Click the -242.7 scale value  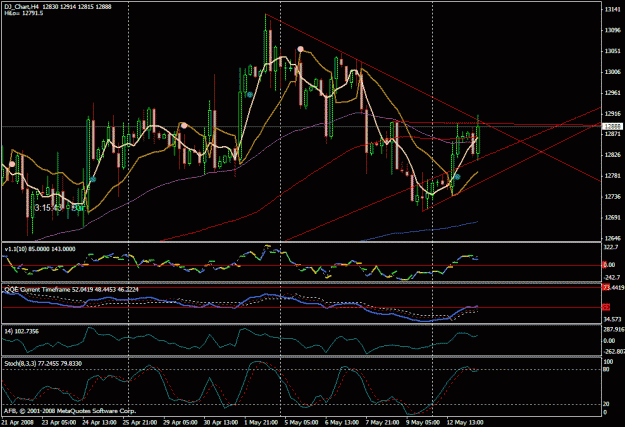pos(612,277)
